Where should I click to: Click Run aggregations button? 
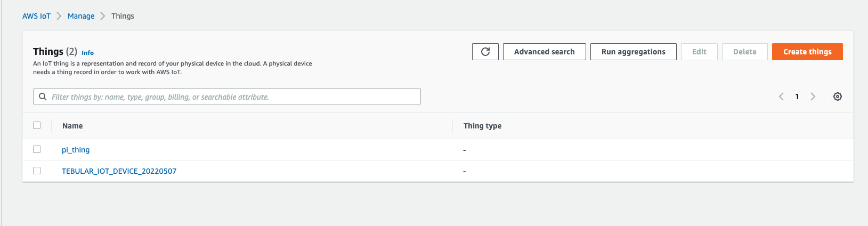coord(634,52)
